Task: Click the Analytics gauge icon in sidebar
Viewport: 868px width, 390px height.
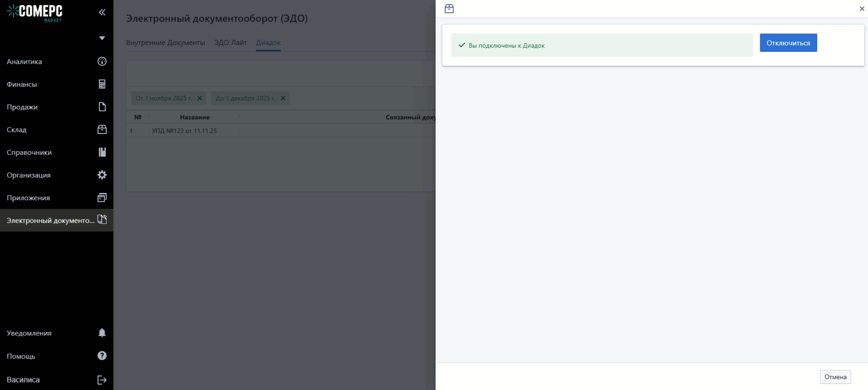Action: tap(102, 61)
